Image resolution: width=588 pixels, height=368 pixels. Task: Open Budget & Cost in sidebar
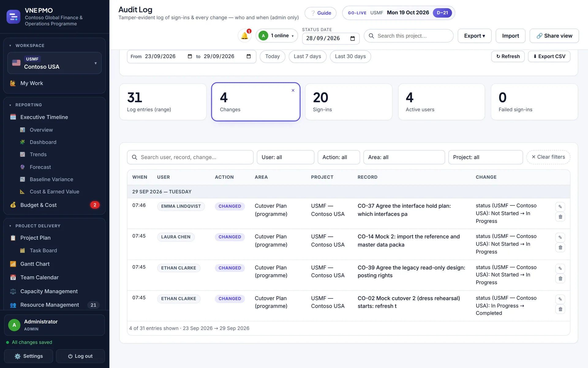pos(55,205)
